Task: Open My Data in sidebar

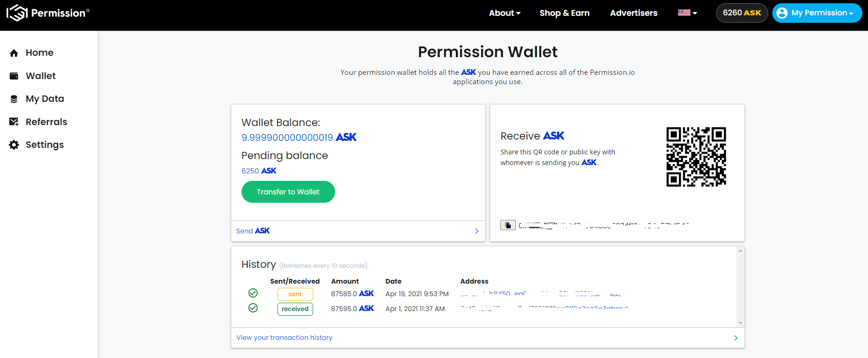Action: point(45,99)
